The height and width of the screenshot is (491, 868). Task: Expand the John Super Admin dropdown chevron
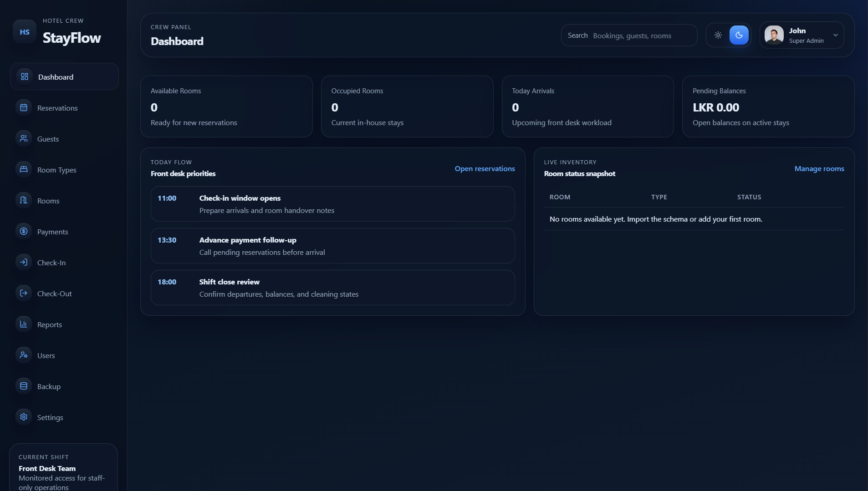(836, 35)
